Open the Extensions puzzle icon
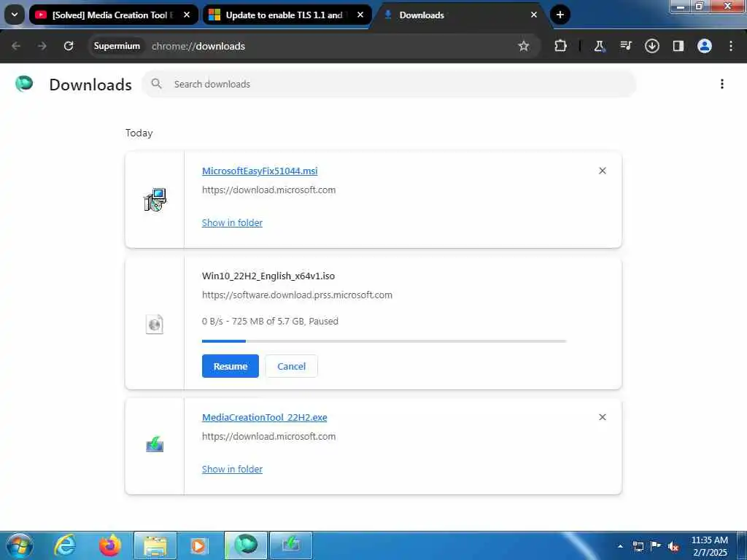747x560 pixels. [561, 46]
